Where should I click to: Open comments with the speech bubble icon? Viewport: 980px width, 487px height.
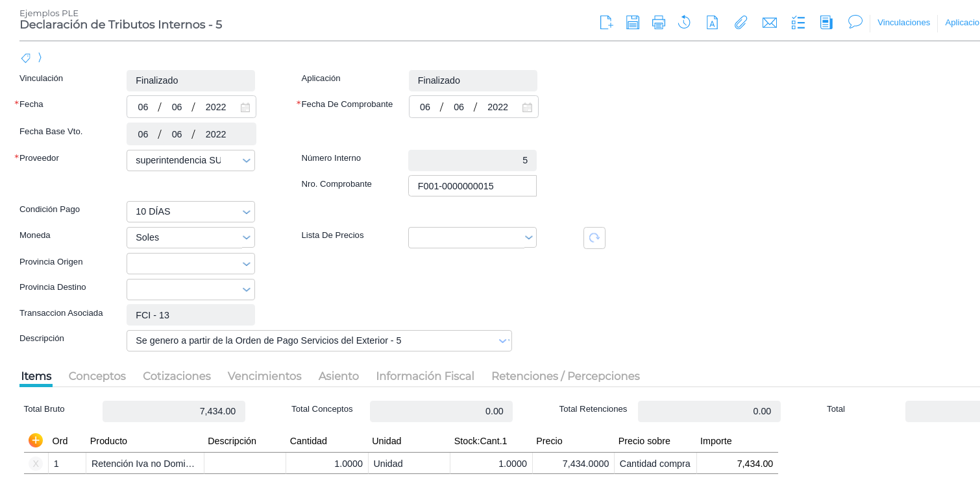[855, 22]
